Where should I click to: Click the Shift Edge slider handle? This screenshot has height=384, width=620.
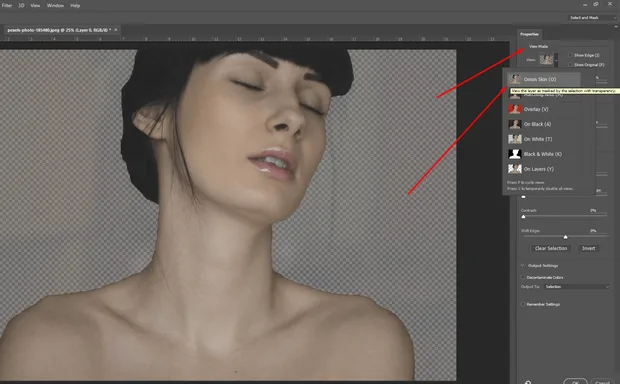pyautogui.click(x=565, y=237)
